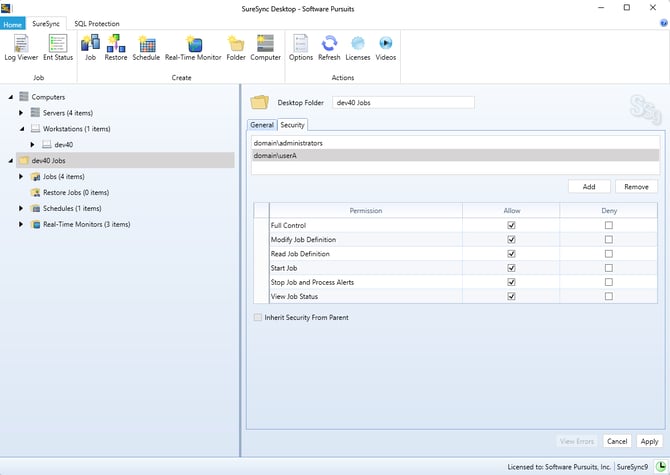Viewport: 670px width, 475px height.
Task: Create a new Real-Time Monitor
Action: coord(193,47)
